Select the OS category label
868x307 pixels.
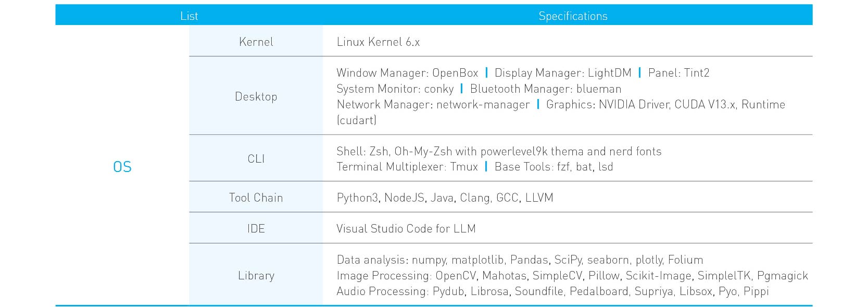pos(122,167)
